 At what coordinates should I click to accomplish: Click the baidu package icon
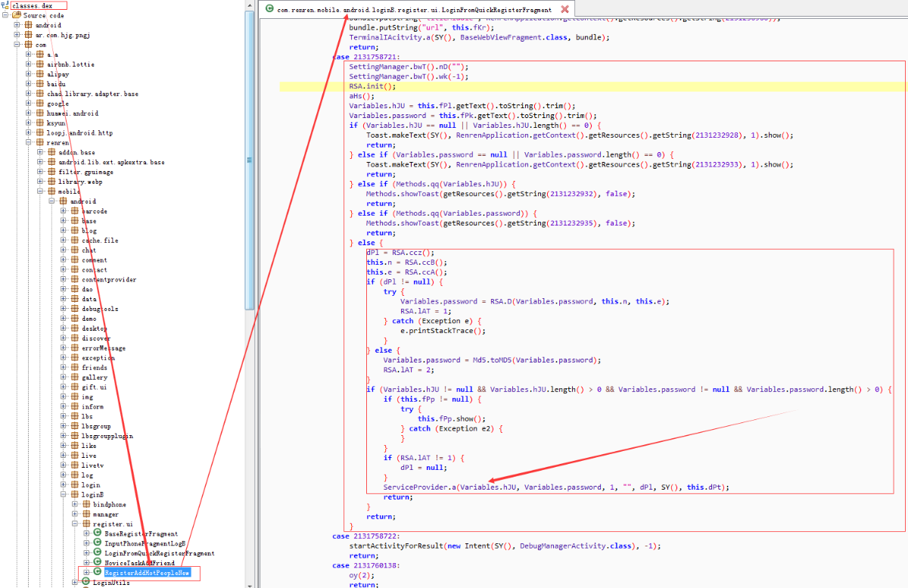[40, 84]
